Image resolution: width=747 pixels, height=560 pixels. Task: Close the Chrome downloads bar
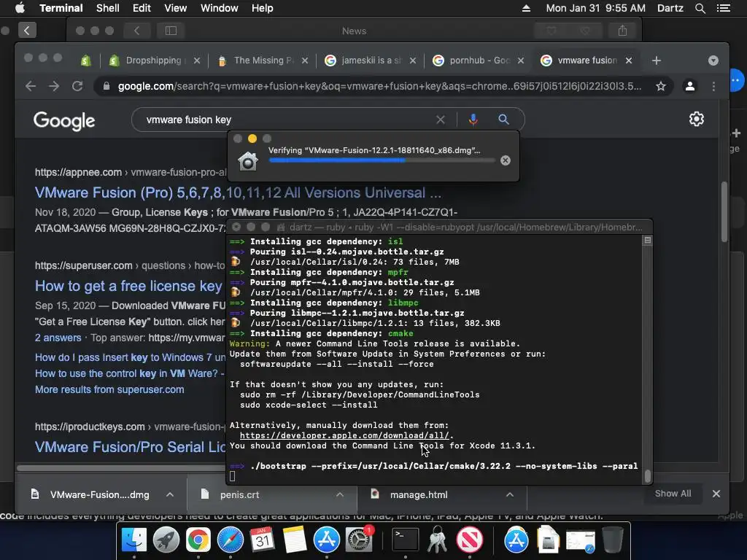[716, 494]
